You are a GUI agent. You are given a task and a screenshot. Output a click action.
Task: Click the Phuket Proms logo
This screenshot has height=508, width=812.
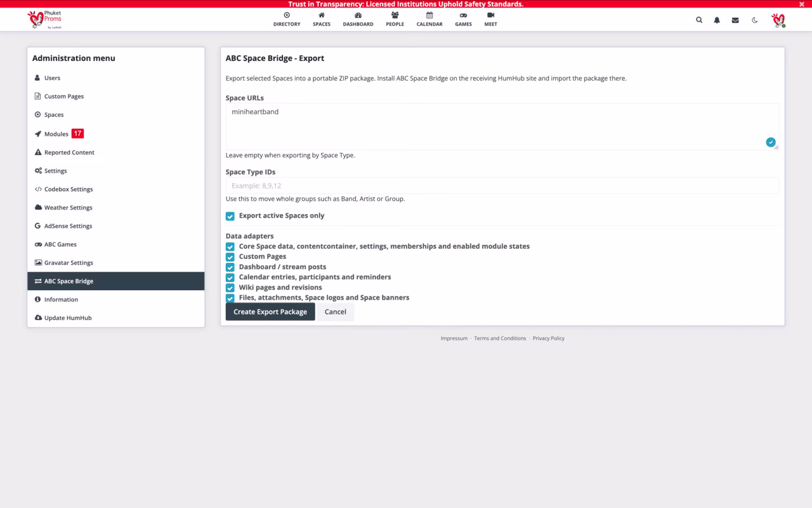44,19
